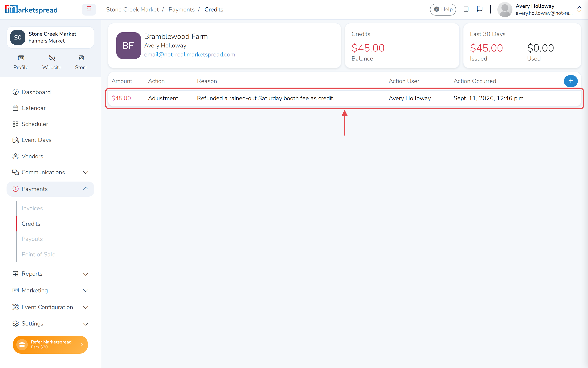Click the Refunded rained-out reason text
This screenshot has height=368, width=588.
click(266, 98)
